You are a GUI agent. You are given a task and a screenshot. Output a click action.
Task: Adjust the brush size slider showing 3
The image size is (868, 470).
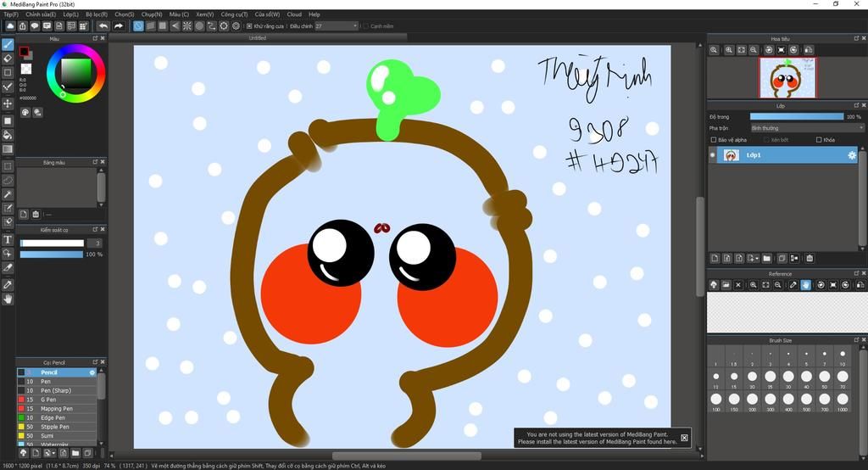click(x=52, y=243)
